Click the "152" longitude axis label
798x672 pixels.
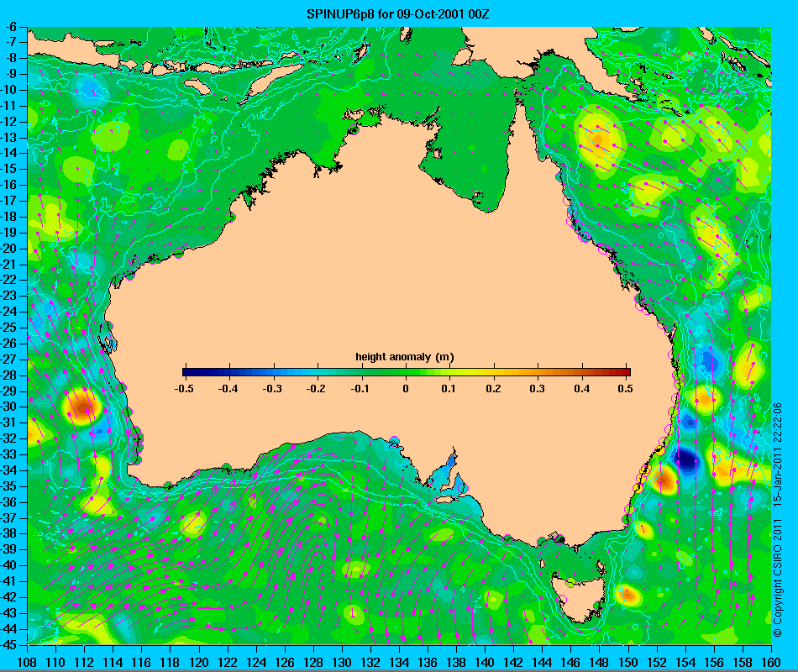click(657, 662)
